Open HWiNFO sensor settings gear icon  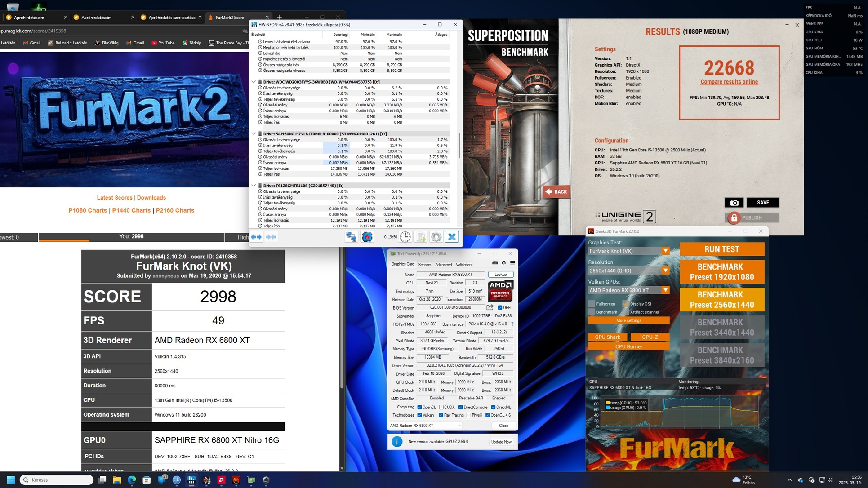436,237
